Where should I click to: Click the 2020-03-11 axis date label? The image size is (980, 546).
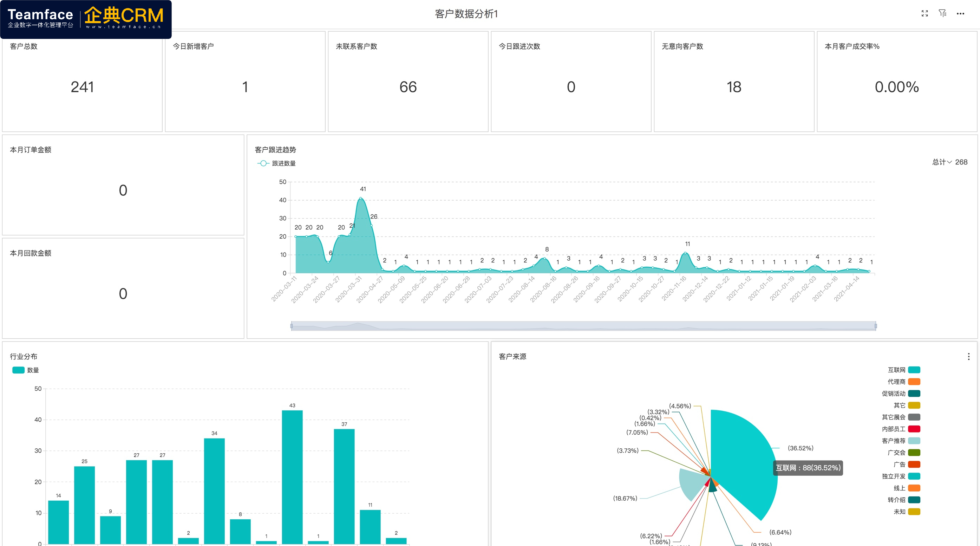click(x=283, y=289)
